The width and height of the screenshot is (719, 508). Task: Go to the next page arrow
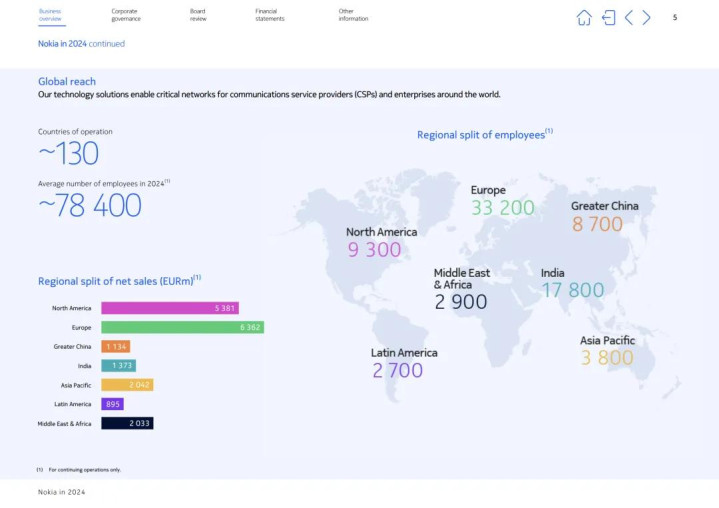pyautogui.click(x=647, y=18)
